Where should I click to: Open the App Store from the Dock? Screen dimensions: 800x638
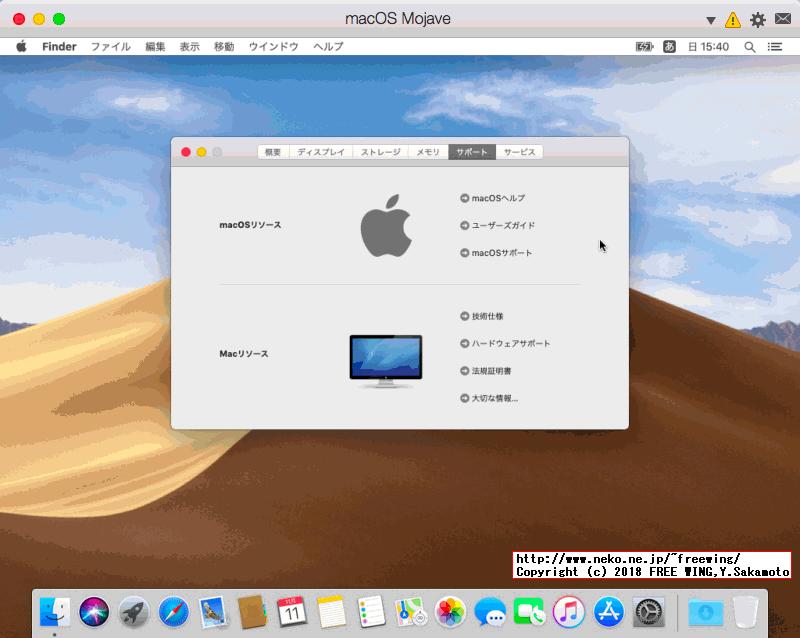(611, 614)
